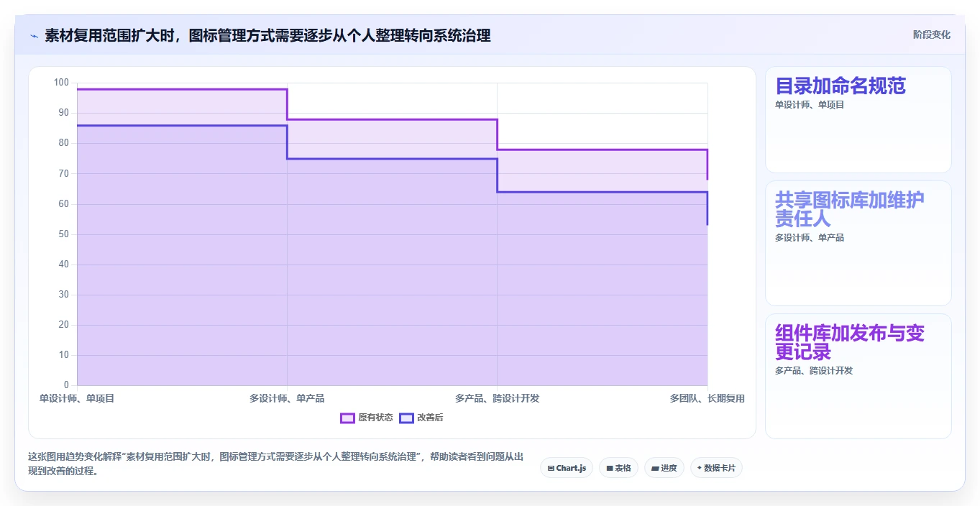
Task: Click the y-axis value 50
Action: click(64, 234)
